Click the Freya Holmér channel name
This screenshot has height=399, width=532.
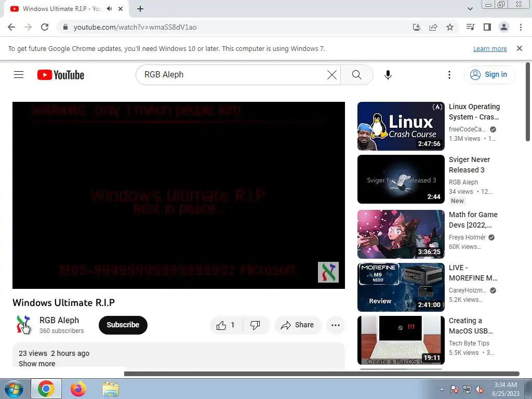[x=467, y=237]
